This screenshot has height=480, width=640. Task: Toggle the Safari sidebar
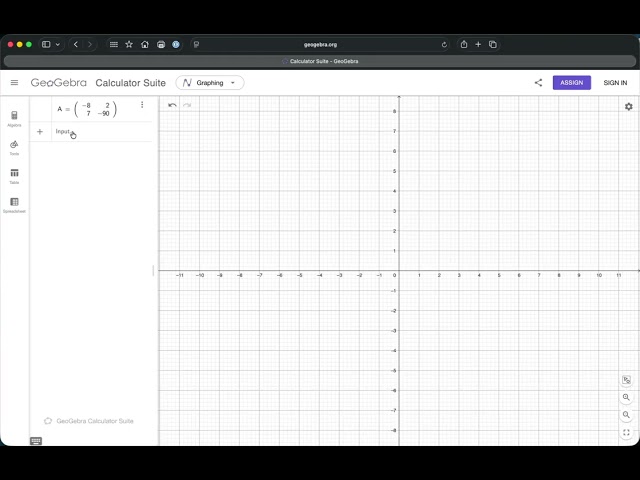click(x=46, y=44)
